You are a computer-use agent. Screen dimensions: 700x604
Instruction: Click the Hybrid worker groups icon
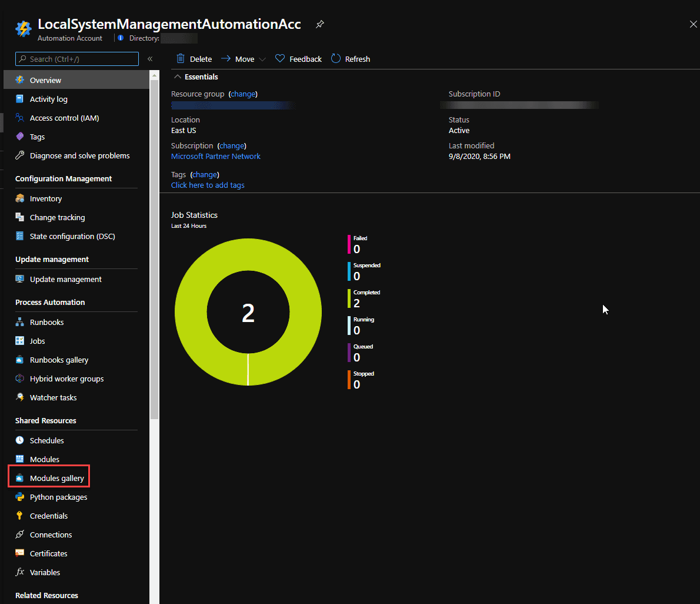[19, 378]
